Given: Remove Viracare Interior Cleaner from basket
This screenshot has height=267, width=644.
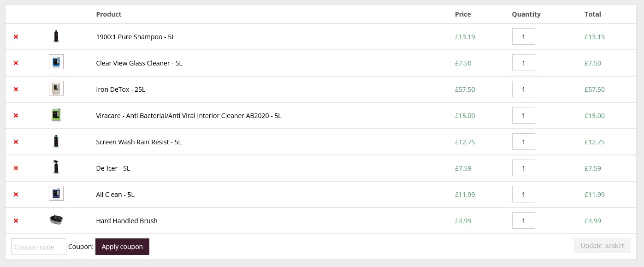Looking at the screenshot, I should coord(16,115).
